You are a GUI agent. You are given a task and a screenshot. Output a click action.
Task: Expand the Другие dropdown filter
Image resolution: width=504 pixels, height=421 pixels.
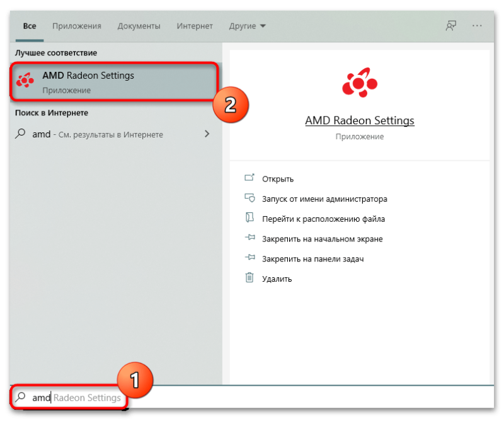(247, 26)
